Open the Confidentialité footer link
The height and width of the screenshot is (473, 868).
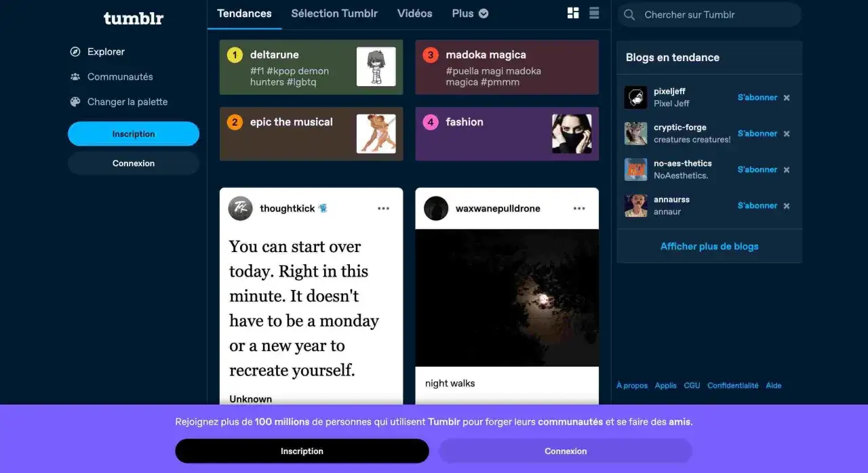[x=733, y=386]
